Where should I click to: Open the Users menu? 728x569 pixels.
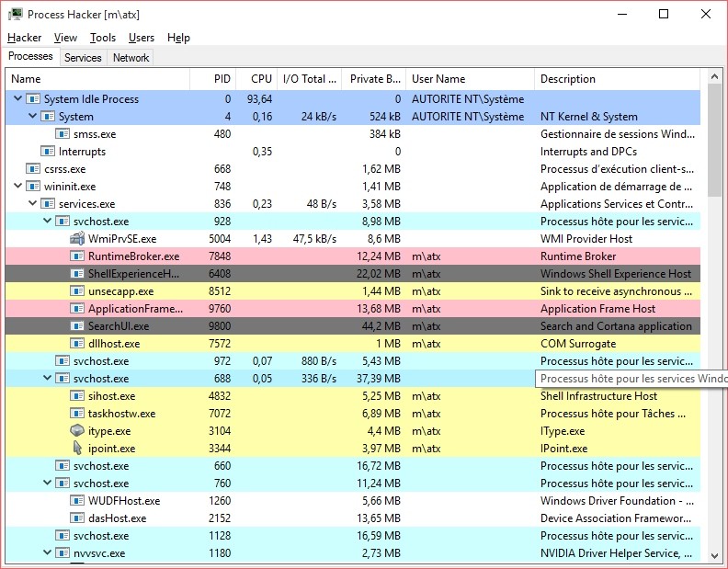[x=142, y=38]
